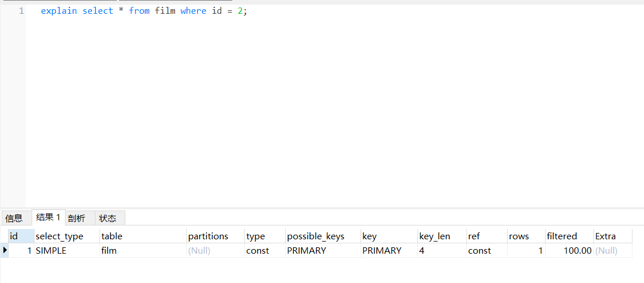This screenshot has width=644, height=283.
Task: Select the id value 1 cell
Action: coord(21,251)
